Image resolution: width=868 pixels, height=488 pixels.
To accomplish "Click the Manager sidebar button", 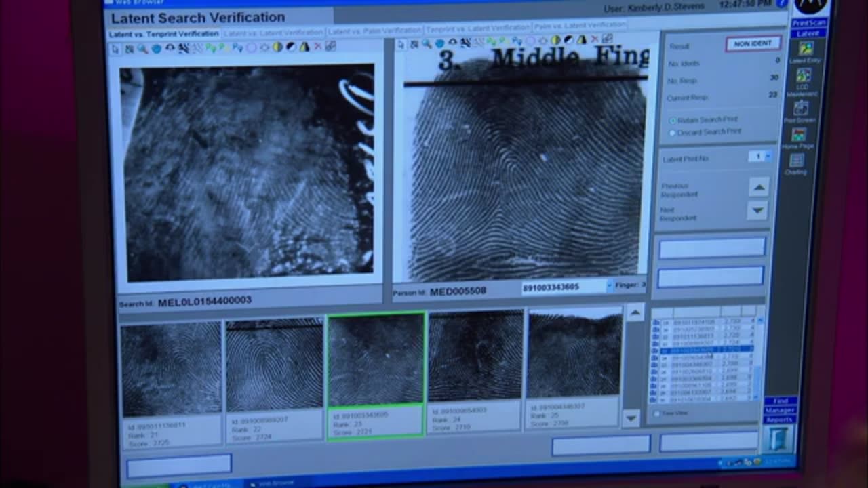I will click(x=780, y=410).
